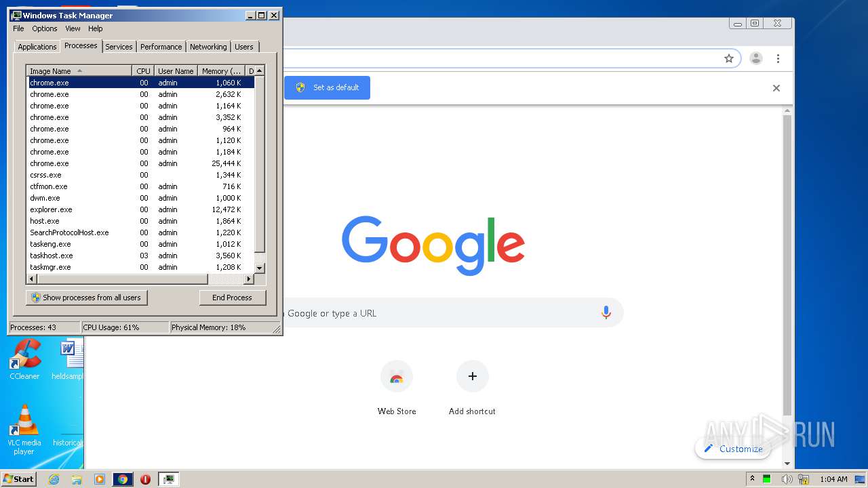Open Chrome's three-dot menu
The height and width of the screenshot is (488, 868).
coord(778,58)
